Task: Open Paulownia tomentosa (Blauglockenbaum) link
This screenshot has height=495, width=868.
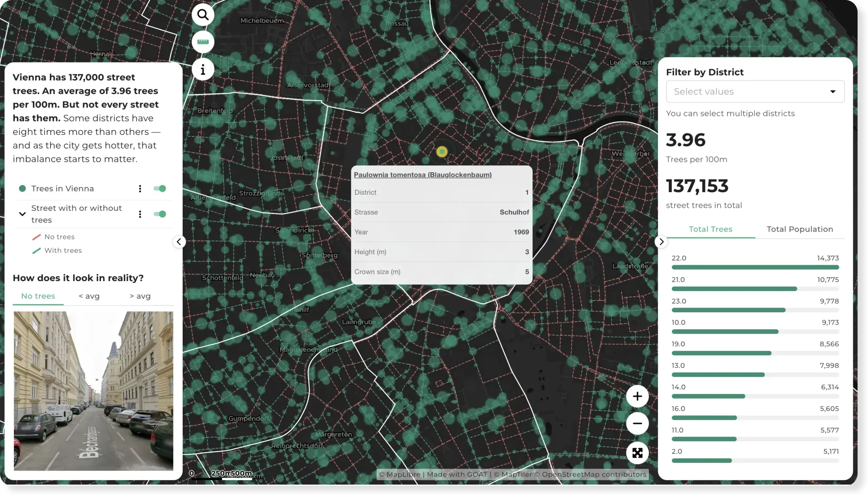Action: click(423, 175)
